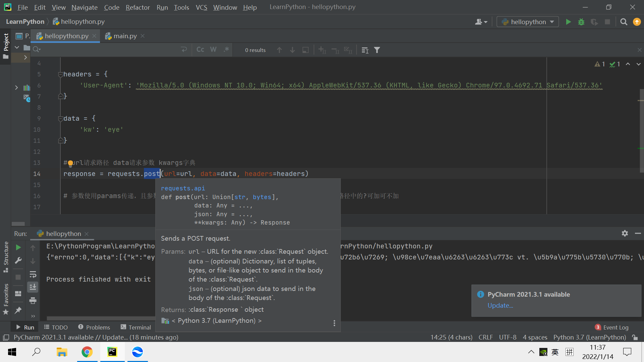Toggle soft-wrap in Run console
The image size is (644, 362).
tap(33, 275)
